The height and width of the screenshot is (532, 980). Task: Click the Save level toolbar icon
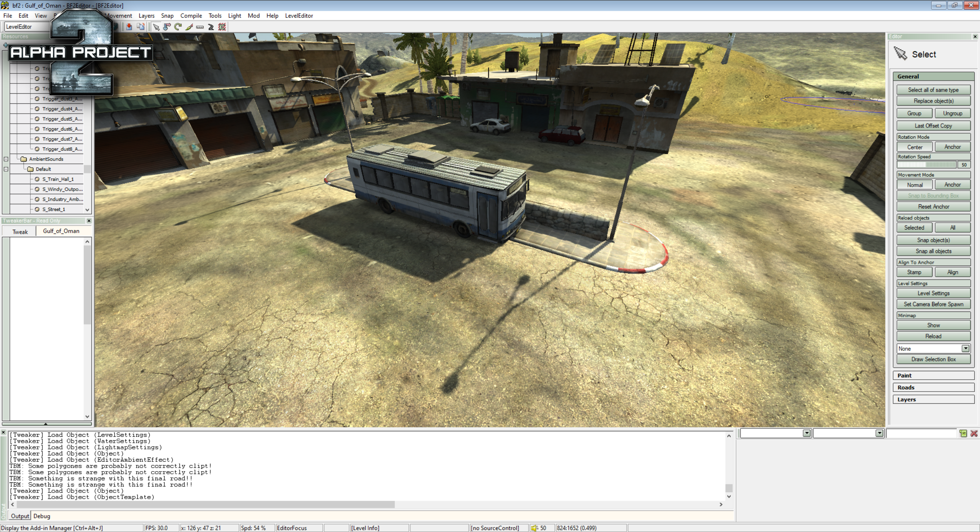pyautogui.click(x=129, y=27)
